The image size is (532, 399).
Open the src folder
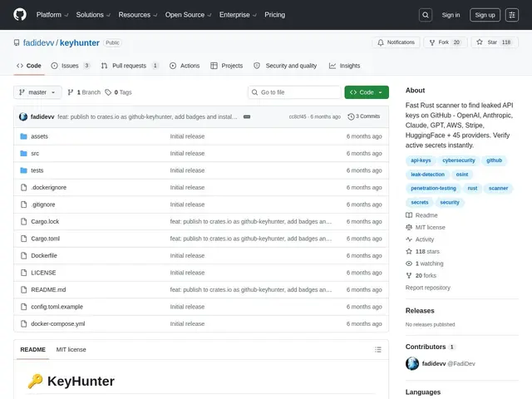click(x=35, y=153)
